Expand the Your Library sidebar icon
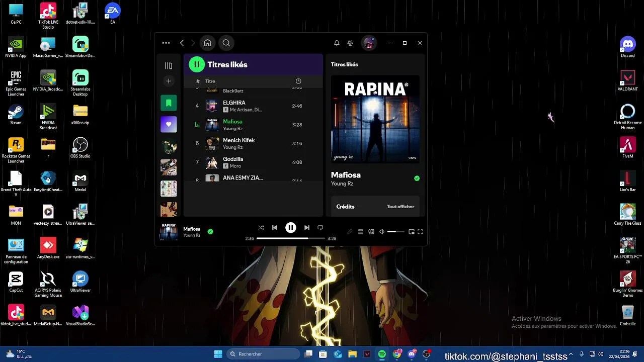This screenshot has height=362, width=644. coord(169,66)
